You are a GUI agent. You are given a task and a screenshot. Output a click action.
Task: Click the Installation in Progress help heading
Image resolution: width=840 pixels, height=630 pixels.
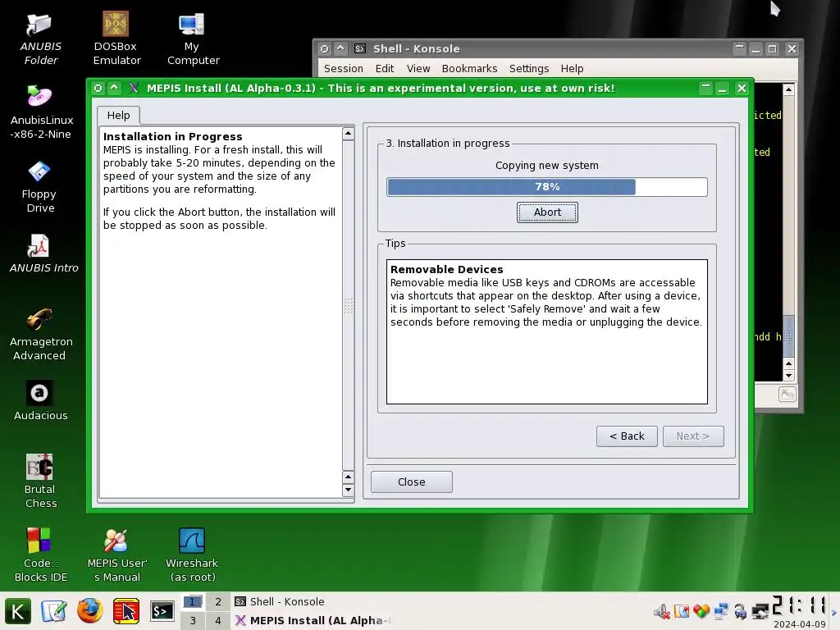172,137
